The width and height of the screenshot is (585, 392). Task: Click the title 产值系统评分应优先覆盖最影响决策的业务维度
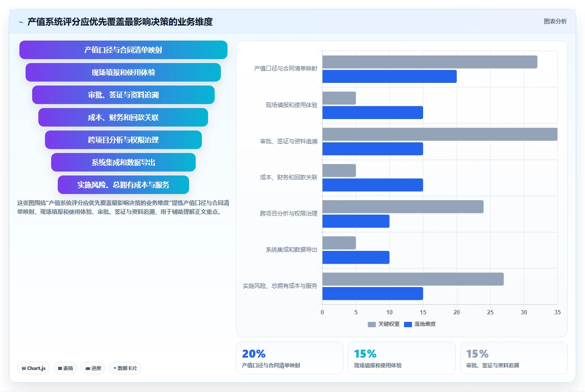[120, 22]
